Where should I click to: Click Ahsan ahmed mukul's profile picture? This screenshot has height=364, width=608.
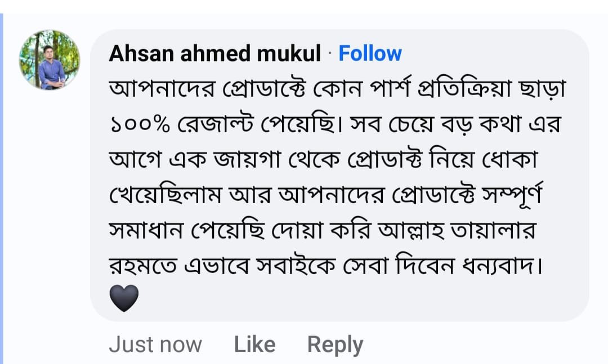click(50, 61)
